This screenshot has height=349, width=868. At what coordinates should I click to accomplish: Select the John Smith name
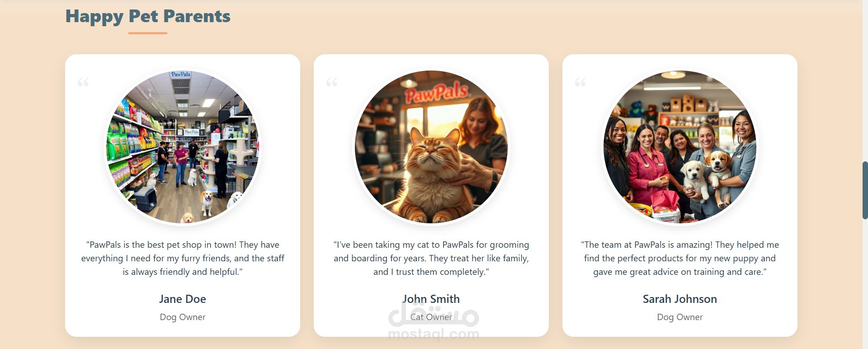[431, 299]
